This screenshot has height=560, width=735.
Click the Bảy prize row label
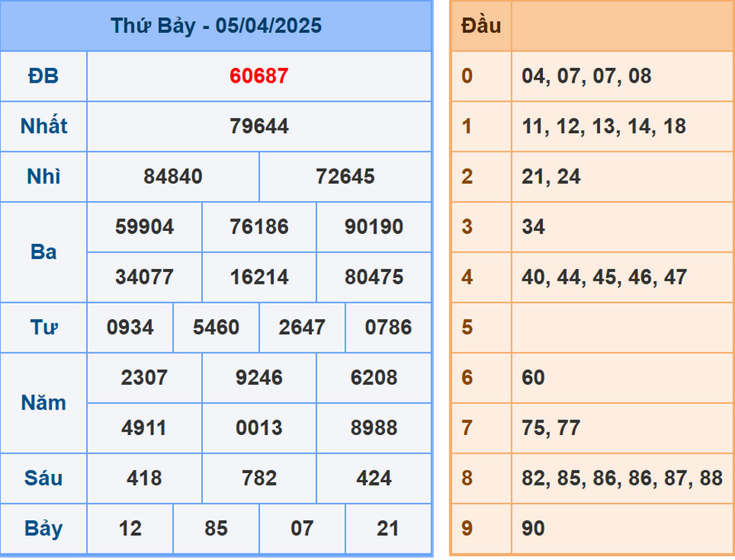click(44, 529)
